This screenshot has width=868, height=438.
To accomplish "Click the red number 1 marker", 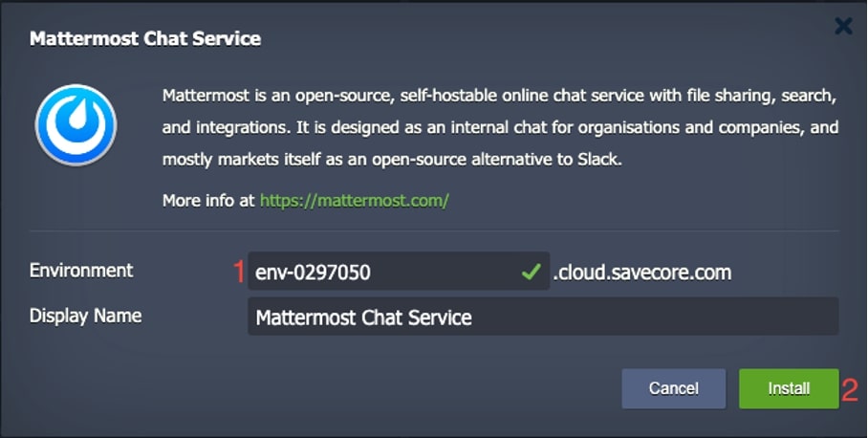I will (x=239, y=273).
